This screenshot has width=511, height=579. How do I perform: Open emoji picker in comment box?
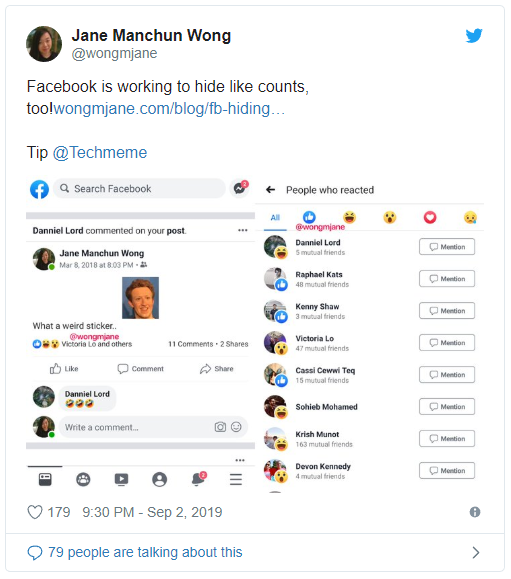pos(236,427)
